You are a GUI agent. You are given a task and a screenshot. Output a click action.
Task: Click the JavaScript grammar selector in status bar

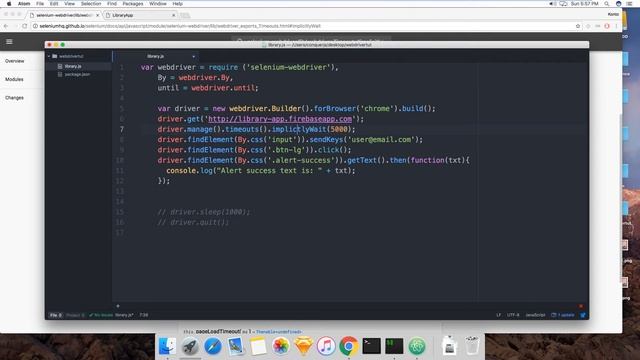535,315
